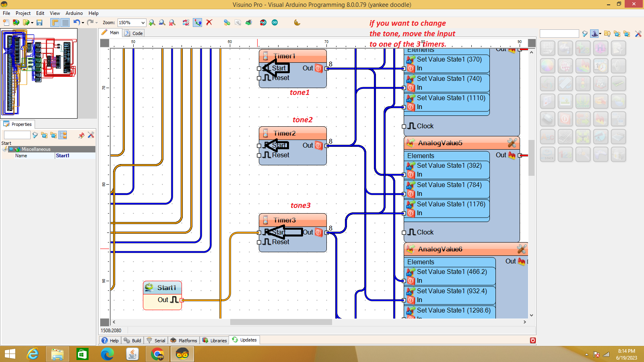
Task: Click the vertical scrollbar down arrow
Action: [532, 315]
